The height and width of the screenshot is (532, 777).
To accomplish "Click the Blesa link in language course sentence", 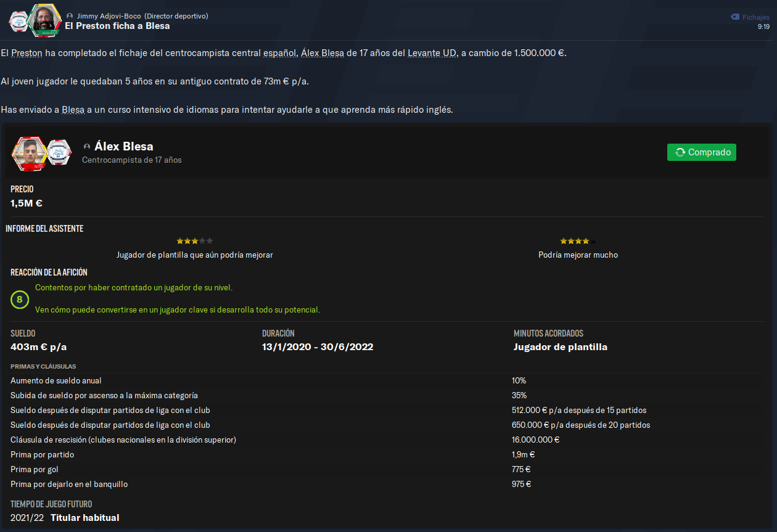I will pyautogui.click(x=73, y=110).
